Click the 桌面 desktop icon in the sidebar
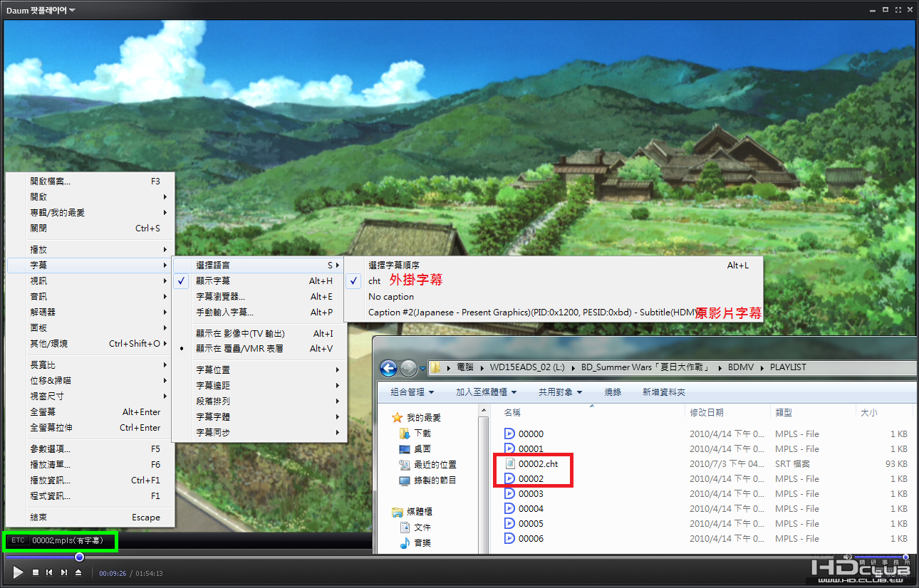919x588 pixels. (405, 448)
